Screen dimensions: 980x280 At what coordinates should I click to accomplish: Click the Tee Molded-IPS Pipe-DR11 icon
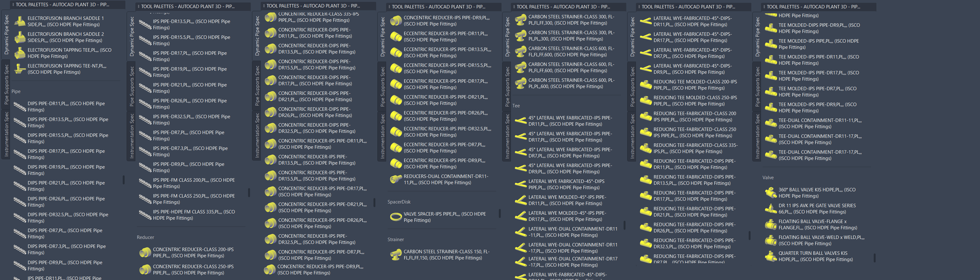click(x=771, y=60)
